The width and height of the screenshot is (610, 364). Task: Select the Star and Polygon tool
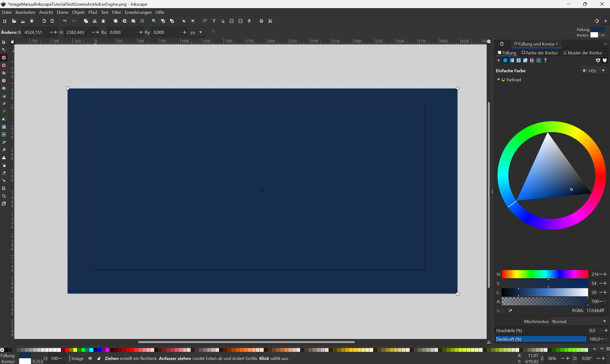[x=4, y=73]
